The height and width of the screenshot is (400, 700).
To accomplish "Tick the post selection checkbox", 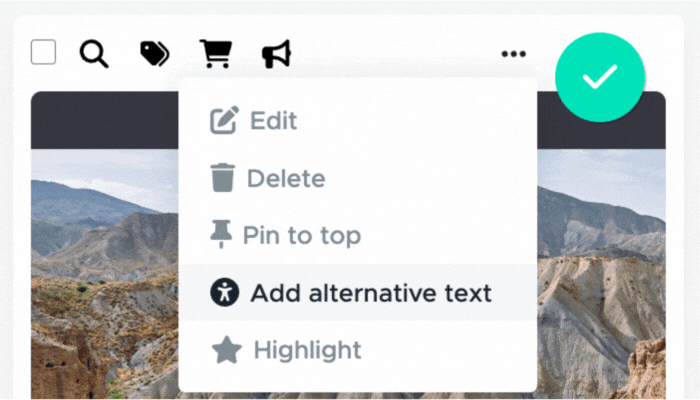I will pyautogui.click(x=43, y=52).
